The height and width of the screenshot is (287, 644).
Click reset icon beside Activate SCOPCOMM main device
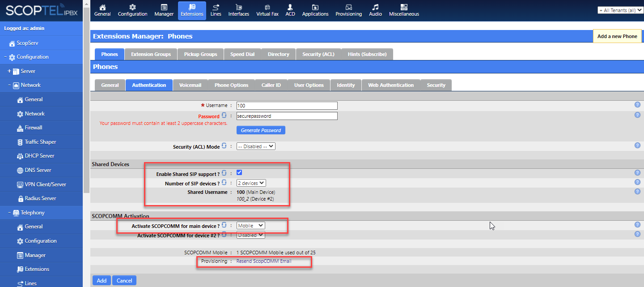[x=224, y=225]
